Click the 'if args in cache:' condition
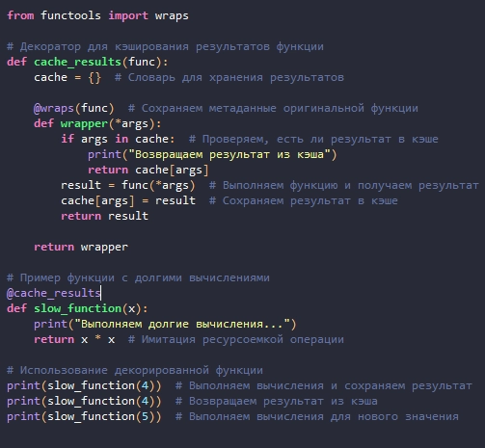The height and width of the screenshot is (448, 485). tap(118, 139)
